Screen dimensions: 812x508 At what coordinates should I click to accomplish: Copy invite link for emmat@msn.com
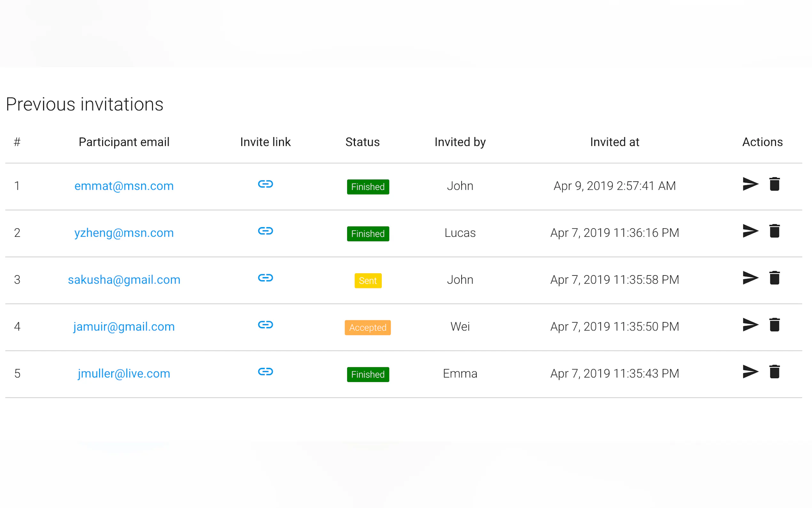(265, 184)
